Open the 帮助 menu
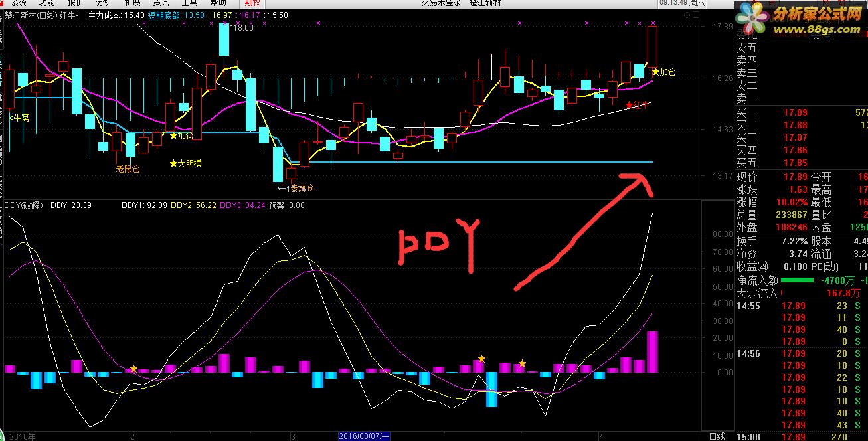 pos(218,3)
